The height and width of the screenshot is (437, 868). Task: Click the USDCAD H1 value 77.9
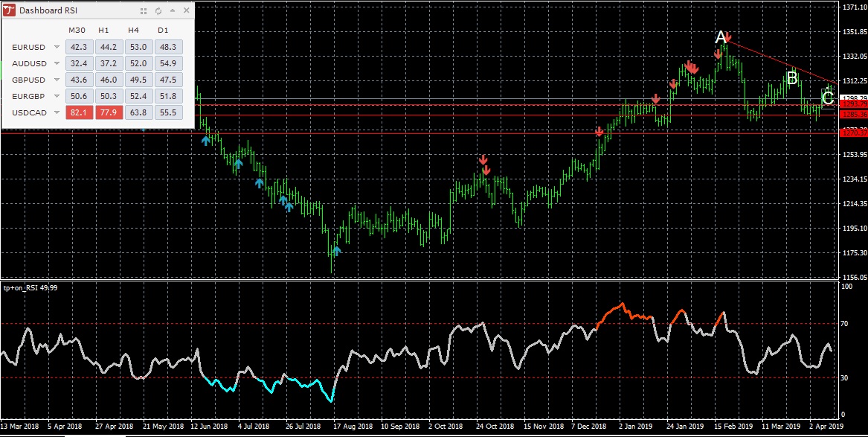106,112
